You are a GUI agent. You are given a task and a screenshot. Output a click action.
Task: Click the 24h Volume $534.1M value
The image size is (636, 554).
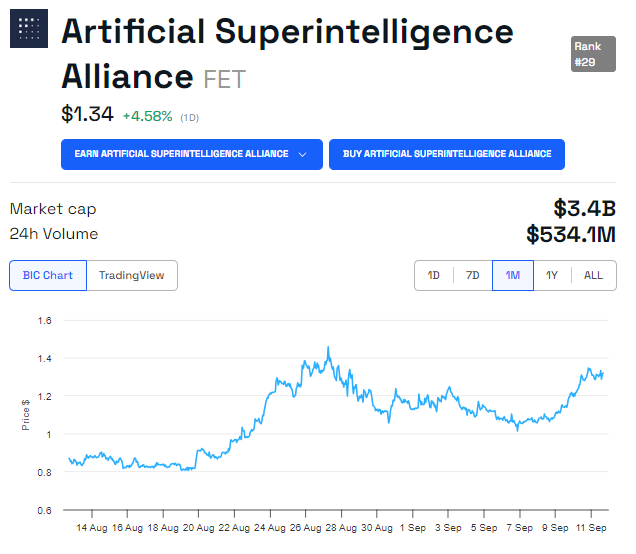(x=571, y=234)
